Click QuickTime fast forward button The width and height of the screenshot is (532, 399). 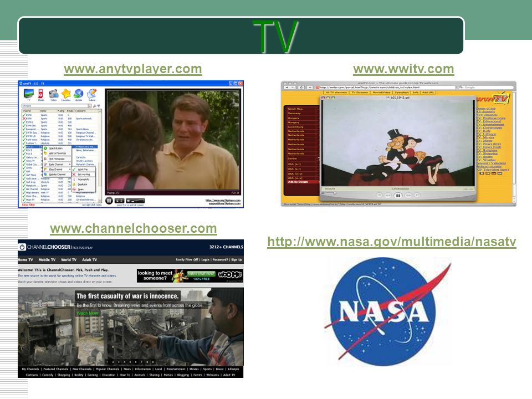[408, 196]
